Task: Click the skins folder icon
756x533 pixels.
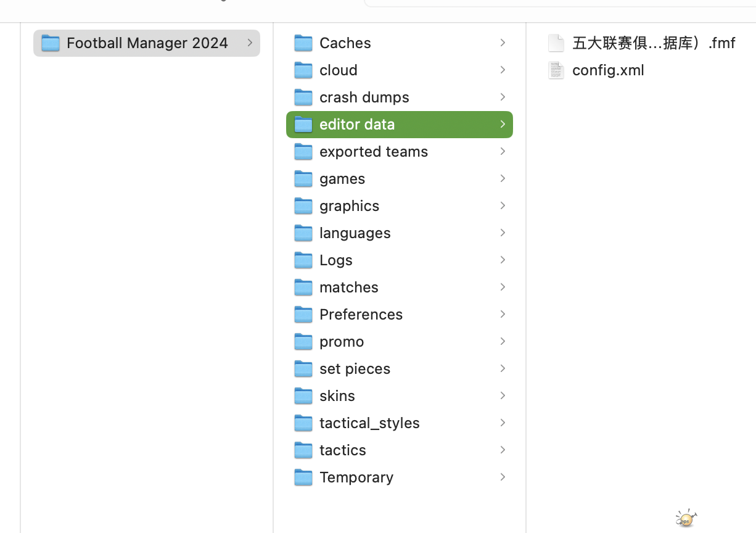Action: click(x=303, y=396)
